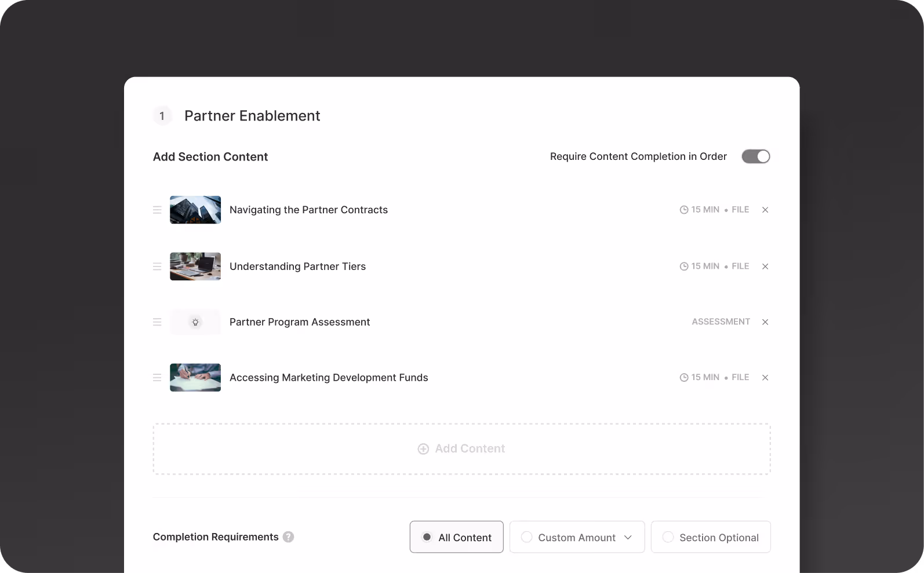
Task: Click clock icon on Understanding Partner Tiers row
Action: pyautogui.click(x=684, y=267)
